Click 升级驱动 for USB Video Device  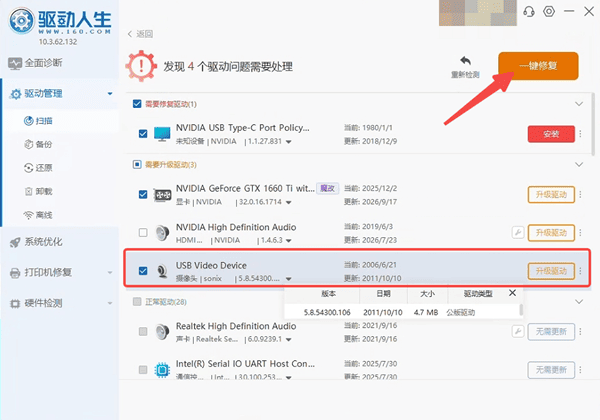tap(551, 271)
